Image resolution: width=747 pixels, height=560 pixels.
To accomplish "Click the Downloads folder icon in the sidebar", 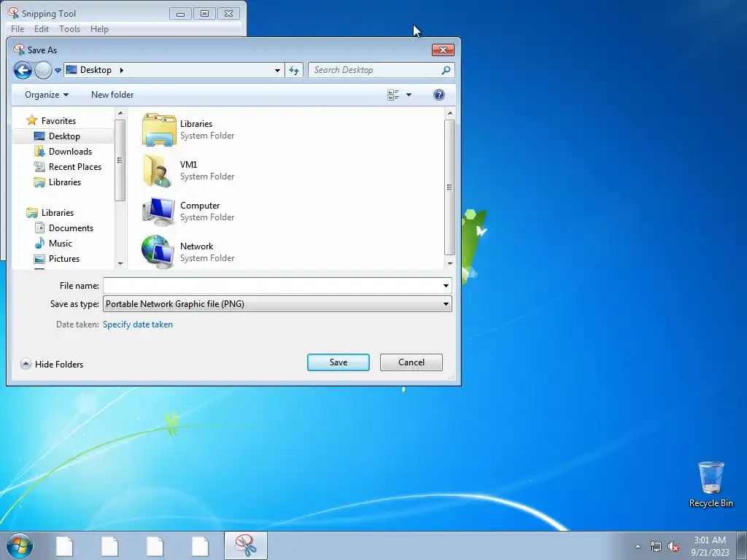I will pos(39,152).
